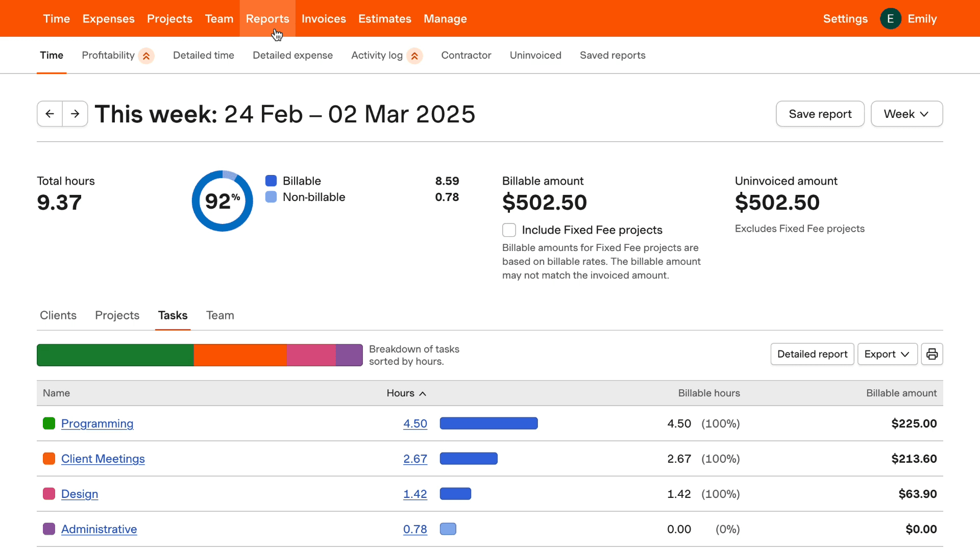Switch to Detailed expense tab
Image resolution: width=980 pixels, height=551 pixels.
tap(292, 55)
